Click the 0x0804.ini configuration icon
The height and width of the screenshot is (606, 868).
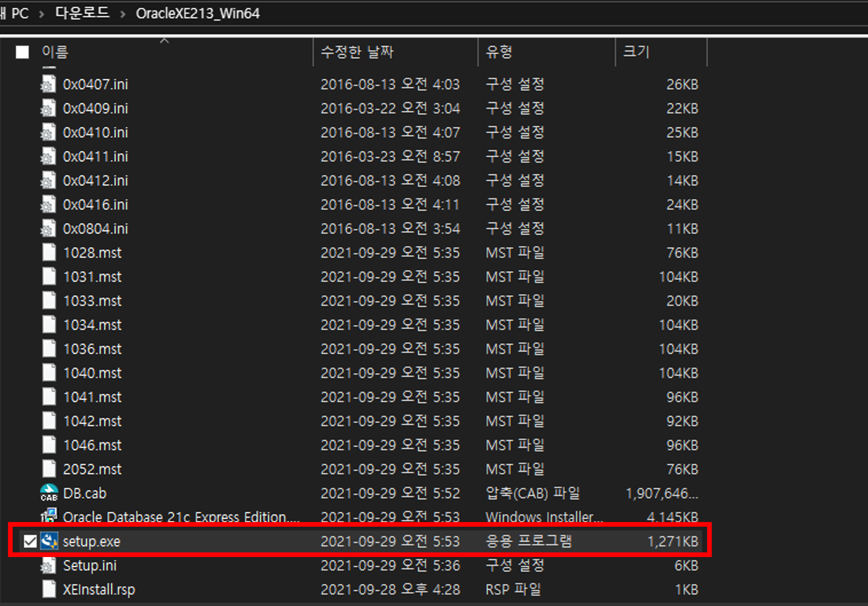tap(48, 228)
